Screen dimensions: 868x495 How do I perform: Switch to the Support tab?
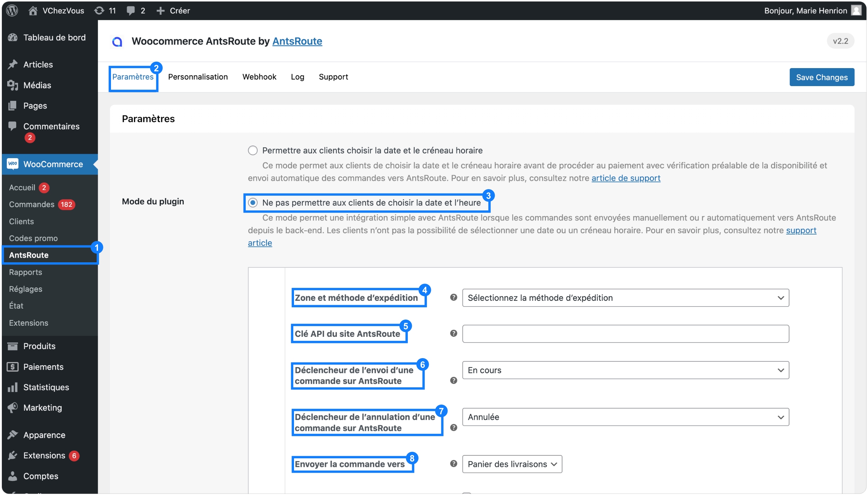click(333, 77)
